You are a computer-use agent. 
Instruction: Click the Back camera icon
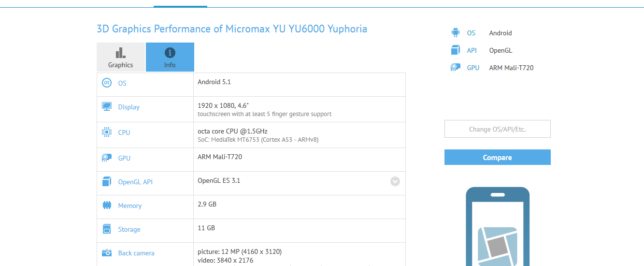point(107,252)
